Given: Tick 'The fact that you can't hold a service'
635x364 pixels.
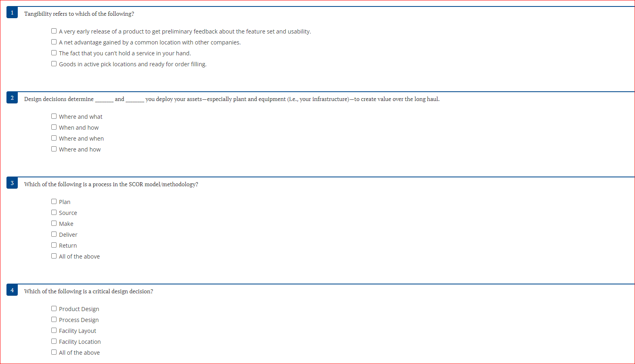Looking at the screenshot, I should pos(54,53).
